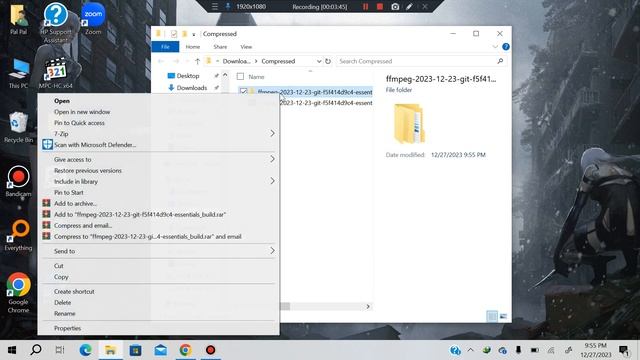Show hidden system tray icons
Screen dimensions: 640x360
tap(470, 350)
